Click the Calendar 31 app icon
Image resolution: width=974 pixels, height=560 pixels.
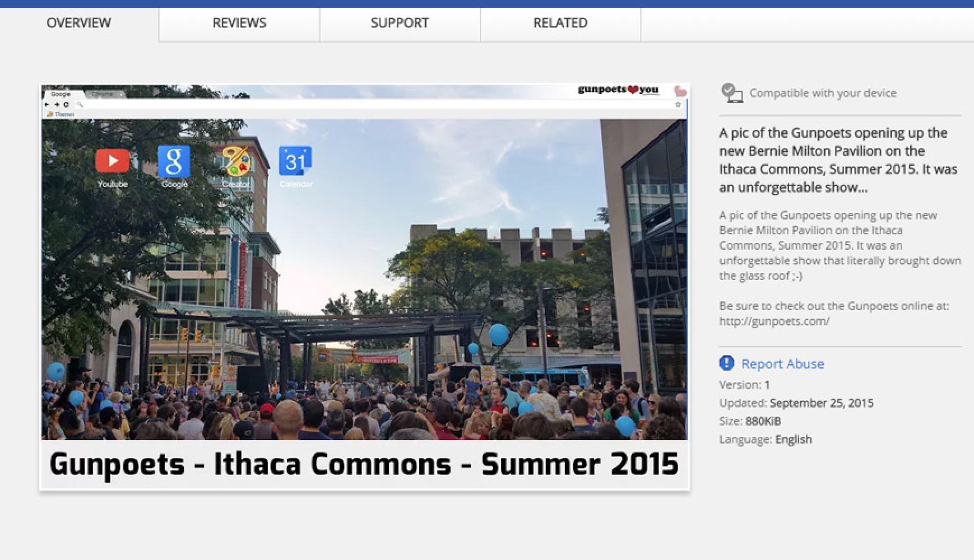point(295,161)
